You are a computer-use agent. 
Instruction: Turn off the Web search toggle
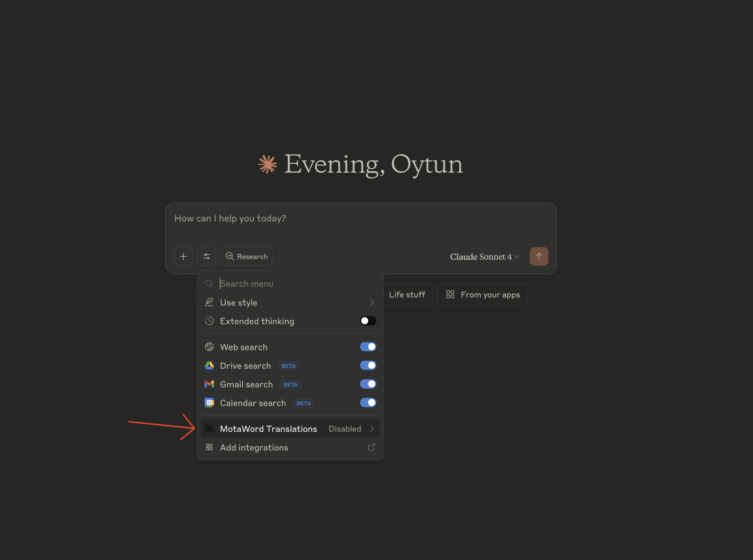click(368, 347)
